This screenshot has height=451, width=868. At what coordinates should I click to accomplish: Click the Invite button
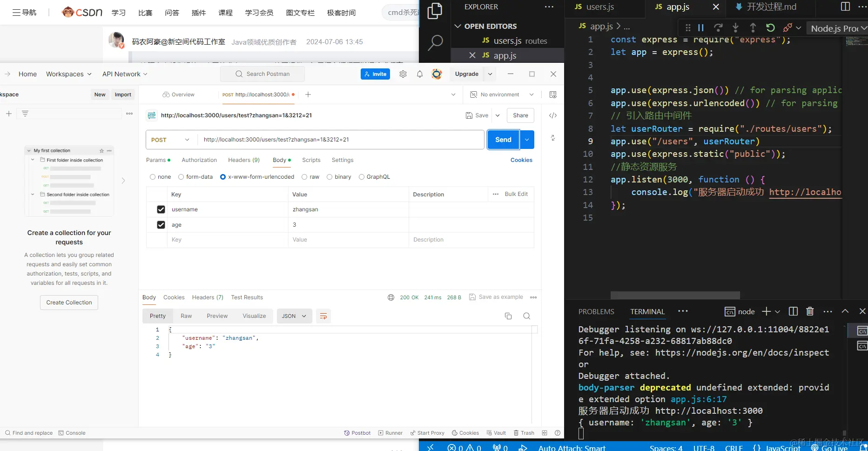[376, 74]
